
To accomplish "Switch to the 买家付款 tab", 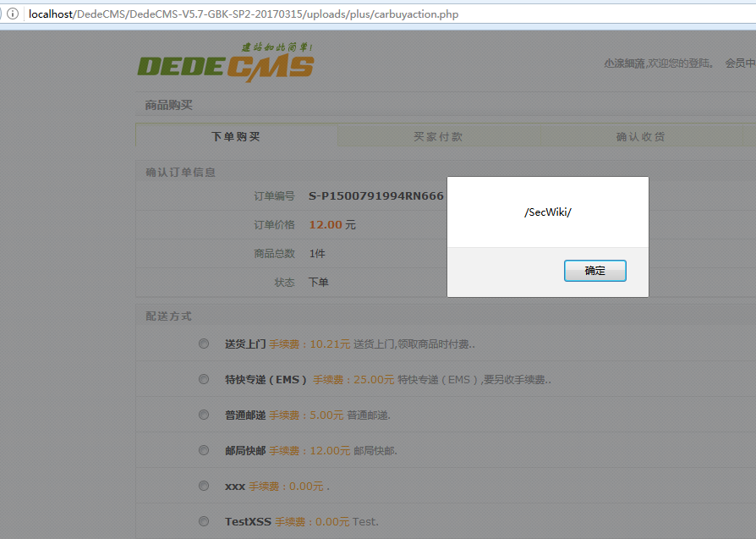I will pyautogui.click(x=438, y=135).
